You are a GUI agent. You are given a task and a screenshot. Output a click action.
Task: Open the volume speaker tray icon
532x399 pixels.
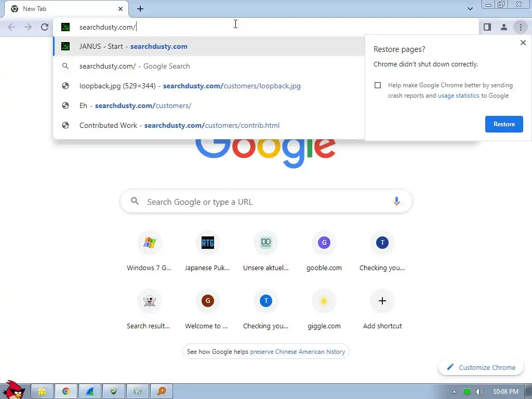pos(479,392)
